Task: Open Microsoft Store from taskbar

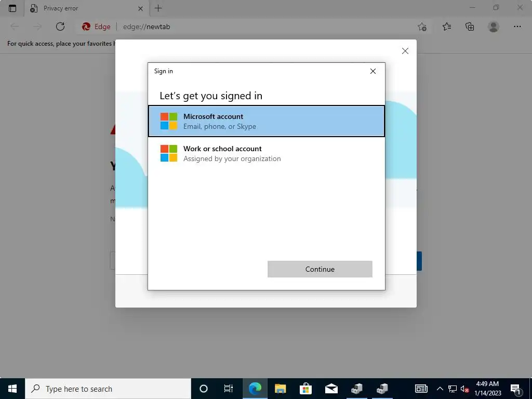Action: coord(305,389)
